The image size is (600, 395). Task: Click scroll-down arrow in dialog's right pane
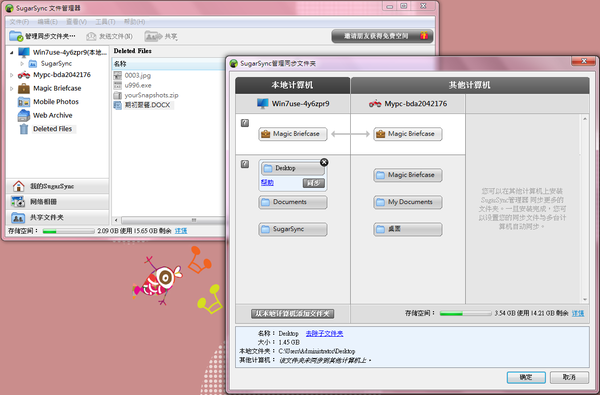[x=585, y=299]
